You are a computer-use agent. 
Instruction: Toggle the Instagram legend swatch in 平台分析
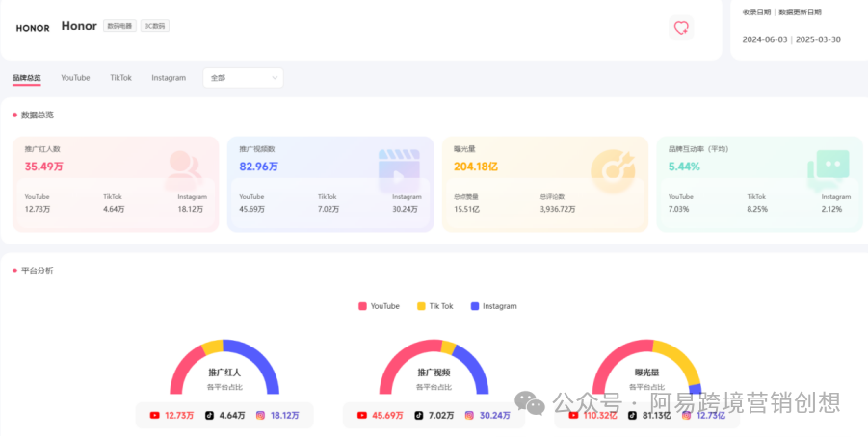click(x=474, y=306)
